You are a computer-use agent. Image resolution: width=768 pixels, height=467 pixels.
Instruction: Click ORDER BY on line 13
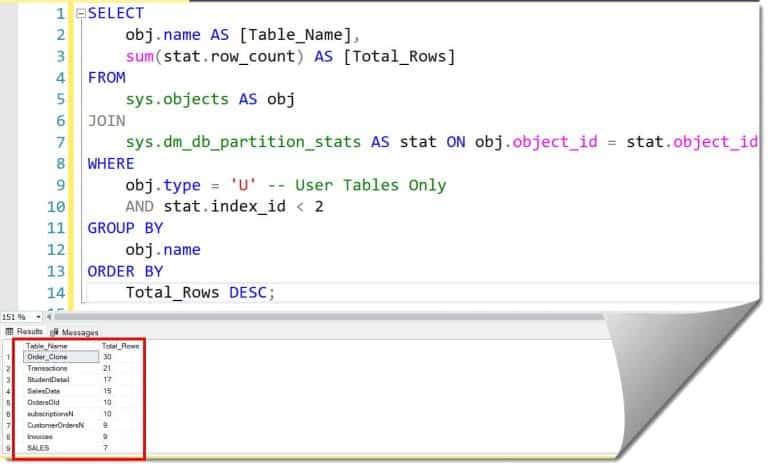click(x=125, y=271)
